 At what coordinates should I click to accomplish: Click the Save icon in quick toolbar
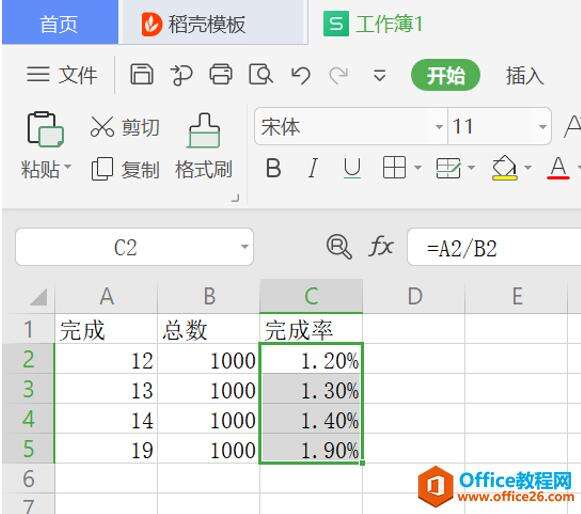pyautogui.click(x=142, y=74)
